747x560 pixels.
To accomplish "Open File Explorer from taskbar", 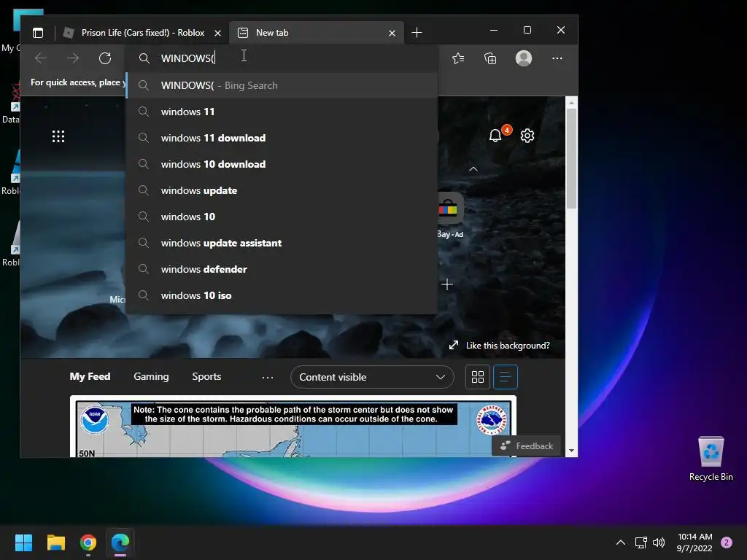I will pos(55,542).
